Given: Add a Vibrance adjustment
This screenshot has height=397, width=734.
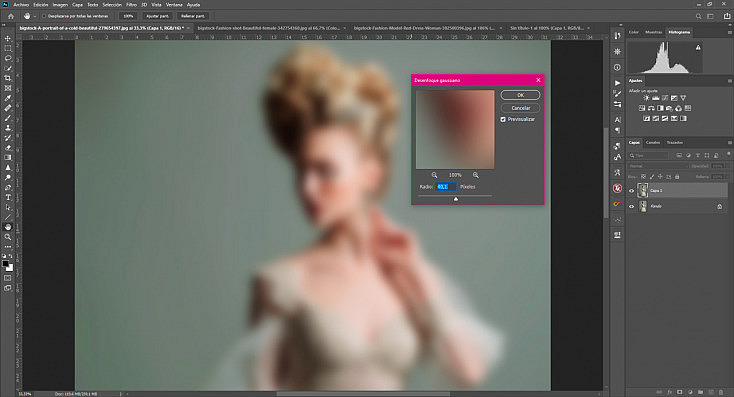Looking at the screenshot, I should click(683, 98).
